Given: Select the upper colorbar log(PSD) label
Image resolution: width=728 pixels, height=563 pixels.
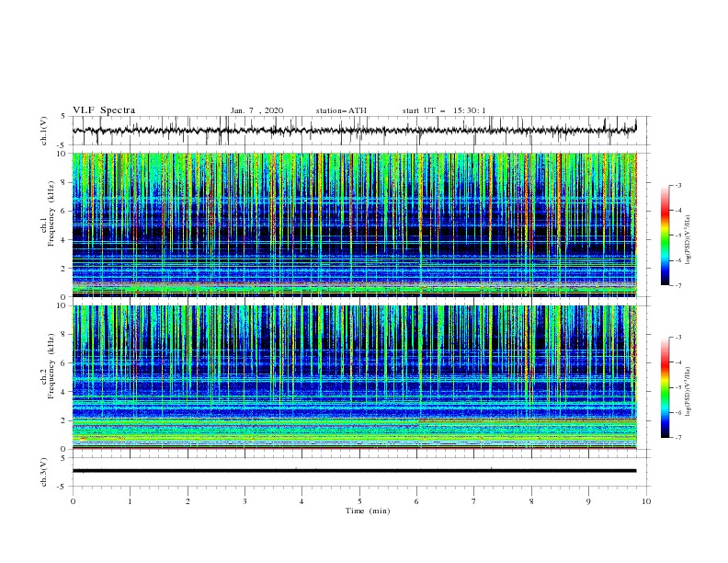Looking at the screenshot, I should click(688, 240).
